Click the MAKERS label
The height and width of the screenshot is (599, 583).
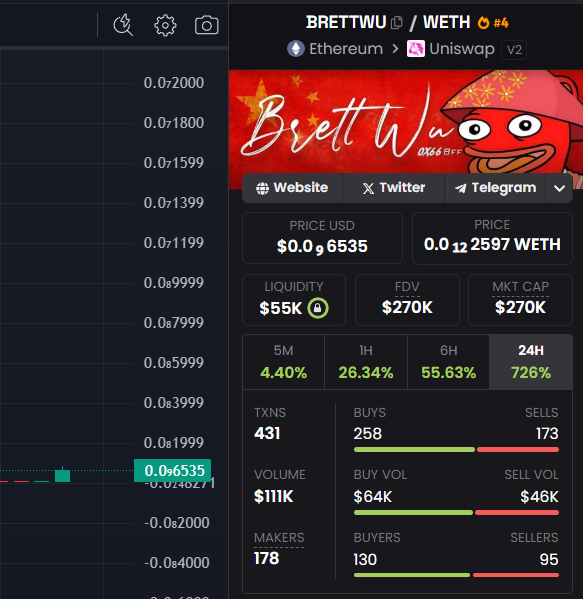click(x=279, y=537)
